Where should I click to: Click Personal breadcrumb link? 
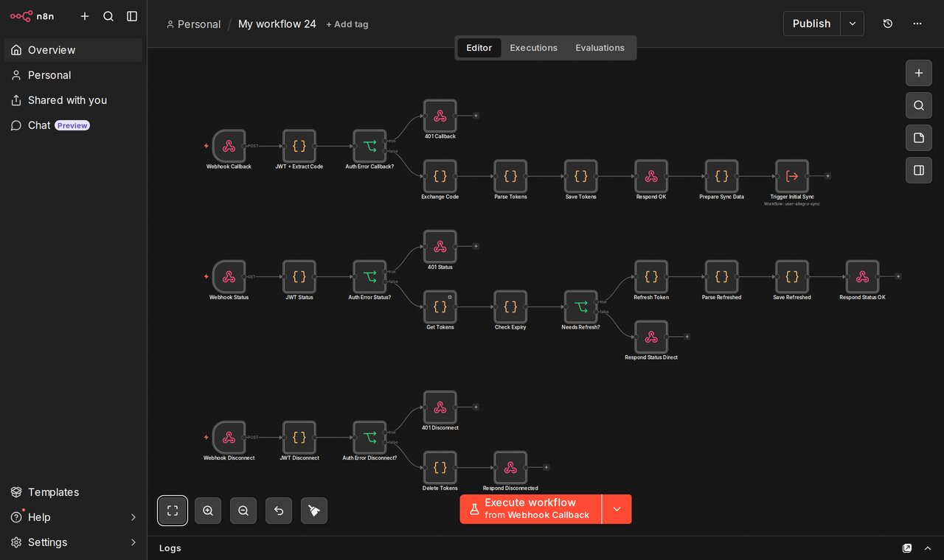point(193,24)
